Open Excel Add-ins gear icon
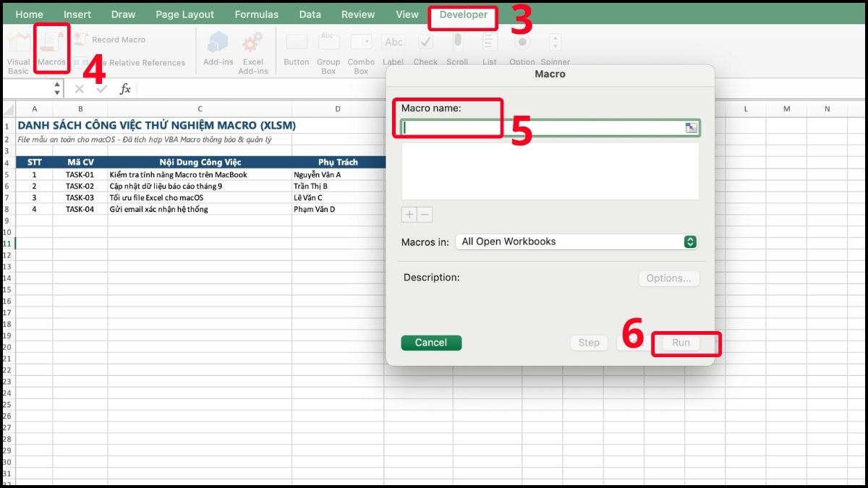This screenshot has height=488, width=868. coord(253,52)
